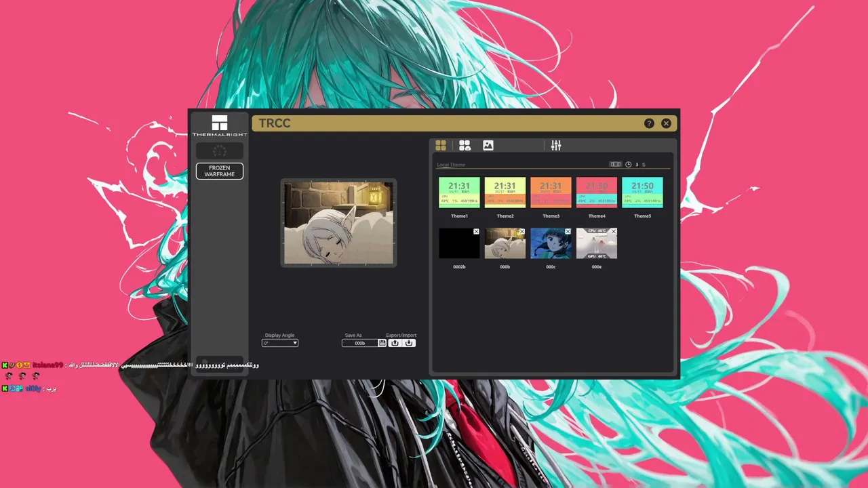Image resolution: width=868 pixels, height=488 pixels.
Task: Click the 0002b label text
Action: (459, 267)
